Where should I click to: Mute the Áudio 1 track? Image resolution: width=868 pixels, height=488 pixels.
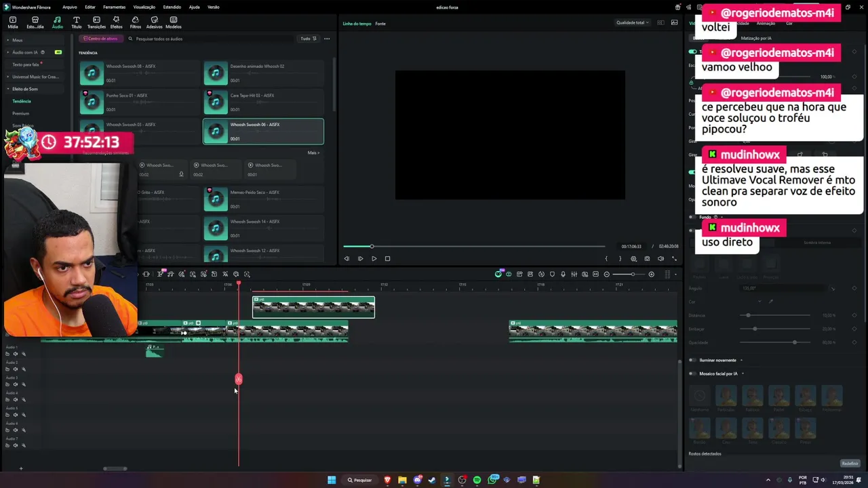[x=16, y=354]
